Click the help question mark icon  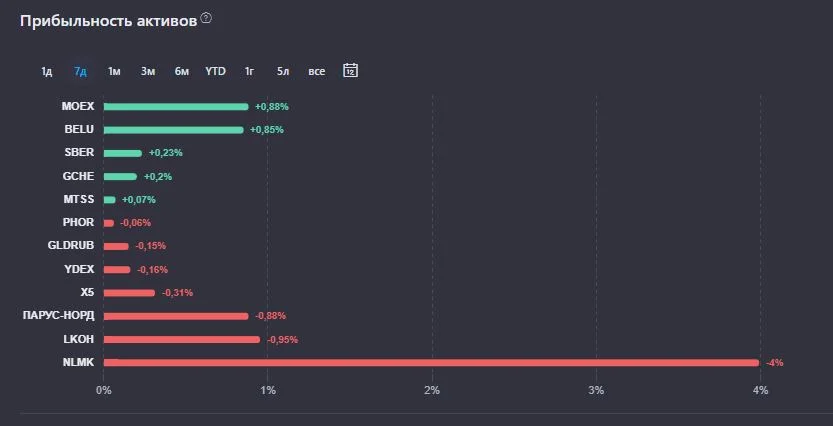(207, 18)
